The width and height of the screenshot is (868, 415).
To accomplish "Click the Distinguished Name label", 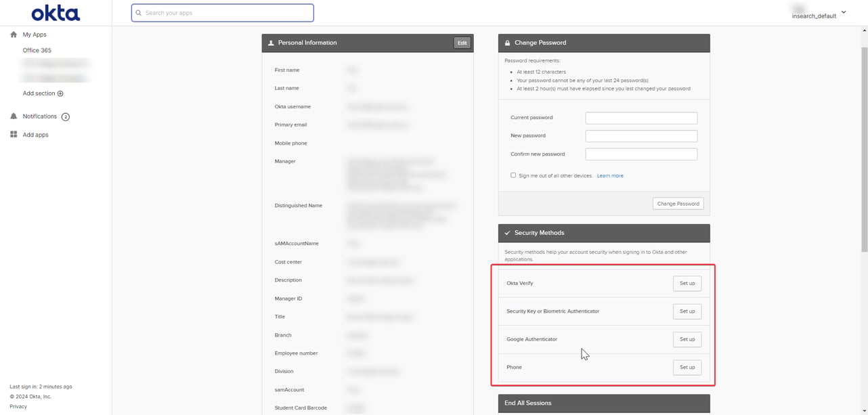I will click(x=299, y=206).
